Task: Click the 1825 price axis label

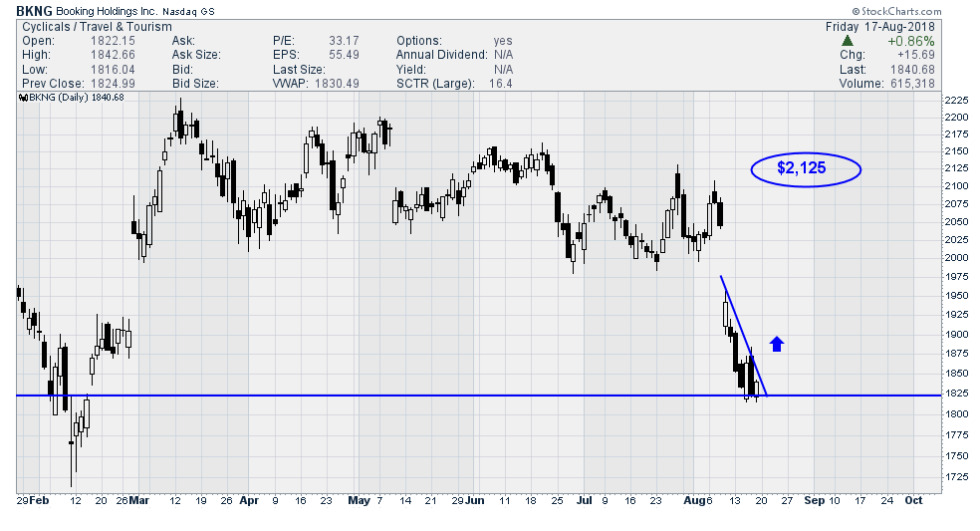Action: click(956, 394)
